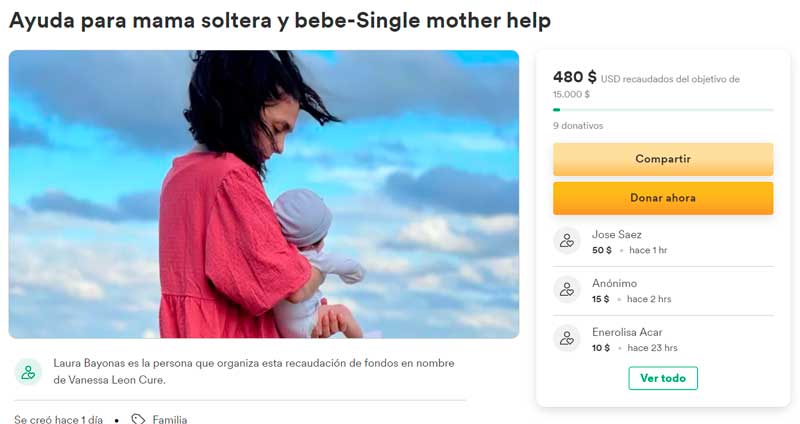Open the Ver todo donations list

tap(663, 378)
